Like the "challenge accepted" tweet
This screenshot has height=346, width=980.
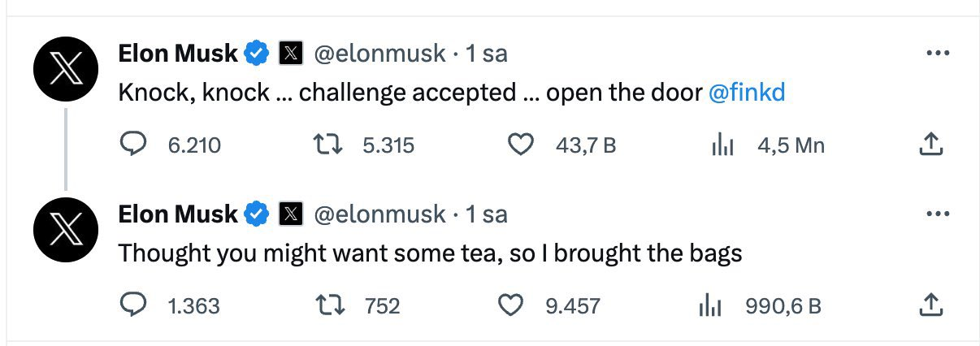click(x=520, y=145)
